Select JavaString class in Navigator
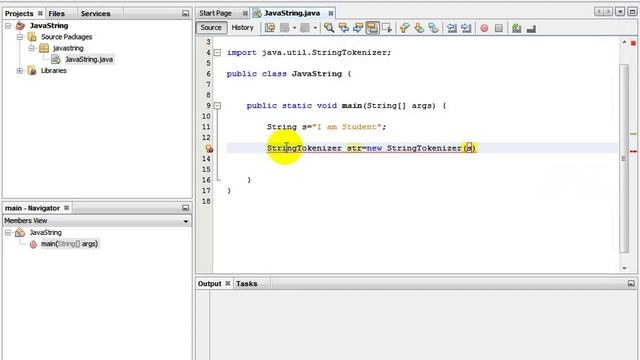Image resolution: width=640 pixels, height=360 pixels. [x=46, y=233]
